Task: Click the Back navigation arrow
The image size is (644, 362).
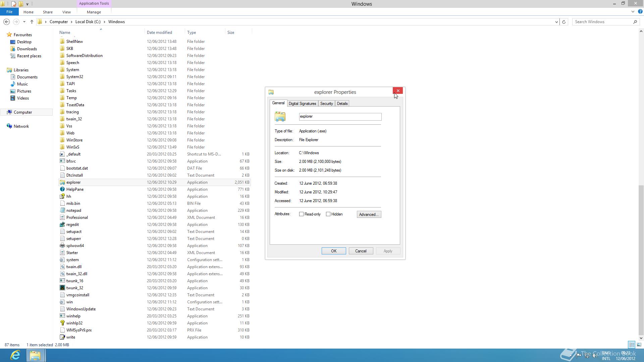Action: tap(6, 22)
